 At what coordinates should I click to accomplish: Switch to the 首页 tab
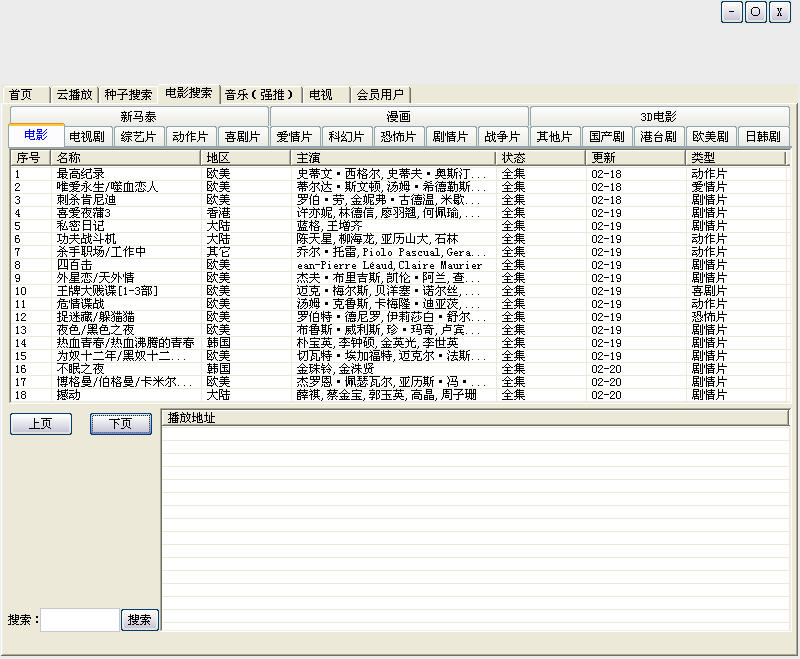[26, 95]
